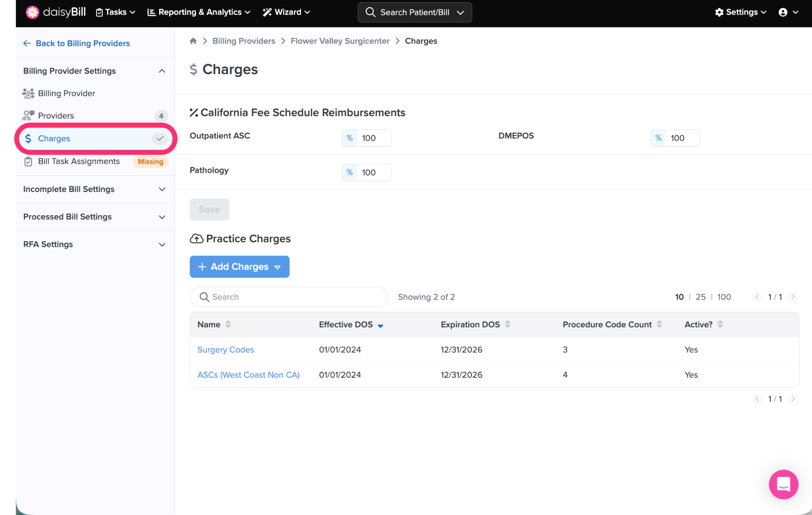
Task: Click the Outpatient ASC percentage field
Action: [x=373, y=138]
